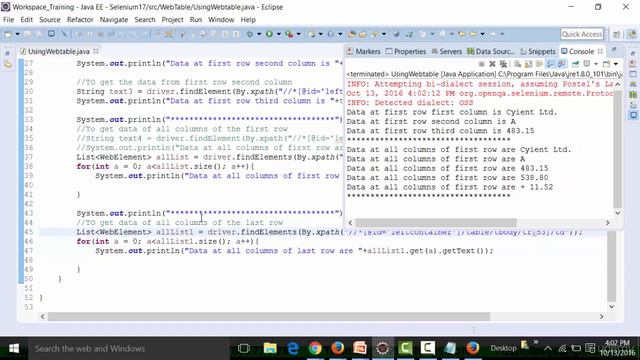Show hidden system tray icons chevron
The width and height of the screenshot is (640, 360).
coord(548,348)
